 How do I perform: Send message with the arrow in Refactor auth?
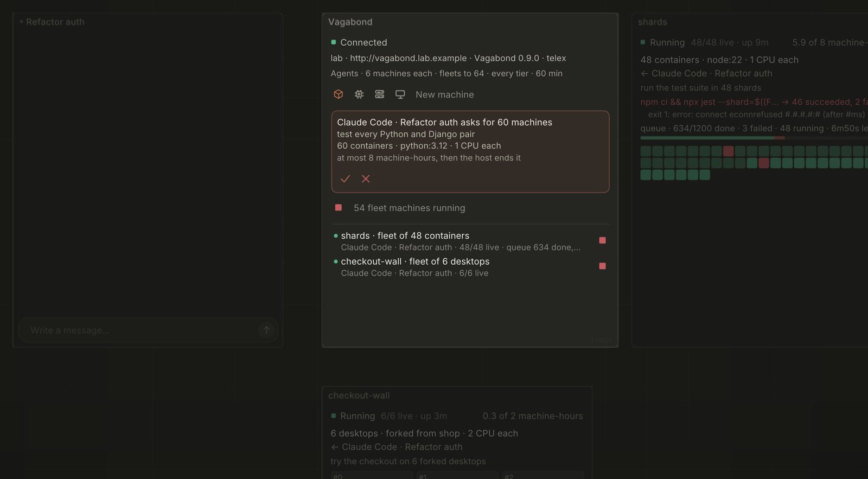(x=266, y=330)
